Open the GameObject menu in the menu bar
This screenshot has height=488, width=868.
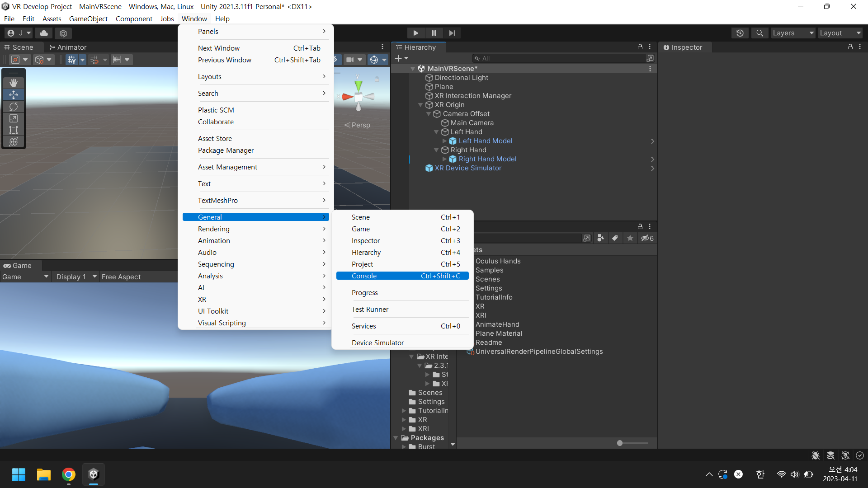pyautogui.click(x=88, y=19)
